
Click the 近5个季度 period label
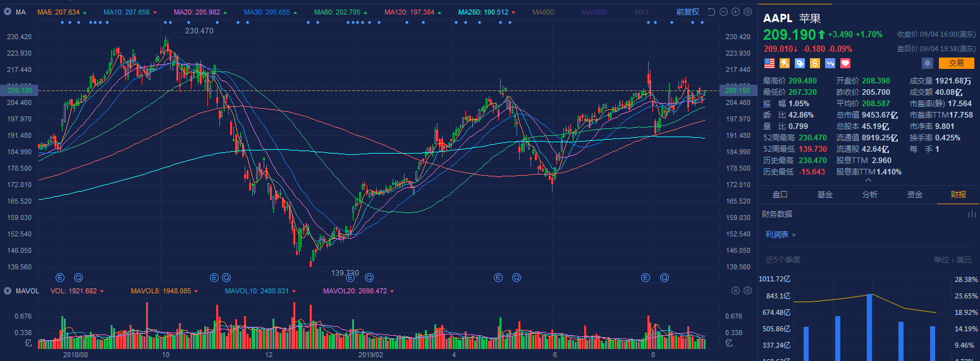(783, 260)
